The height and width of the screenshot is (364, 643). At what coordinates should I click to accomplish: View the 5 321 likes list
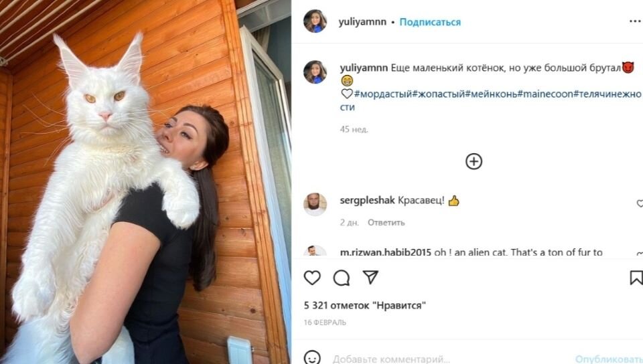click(364, 305)
